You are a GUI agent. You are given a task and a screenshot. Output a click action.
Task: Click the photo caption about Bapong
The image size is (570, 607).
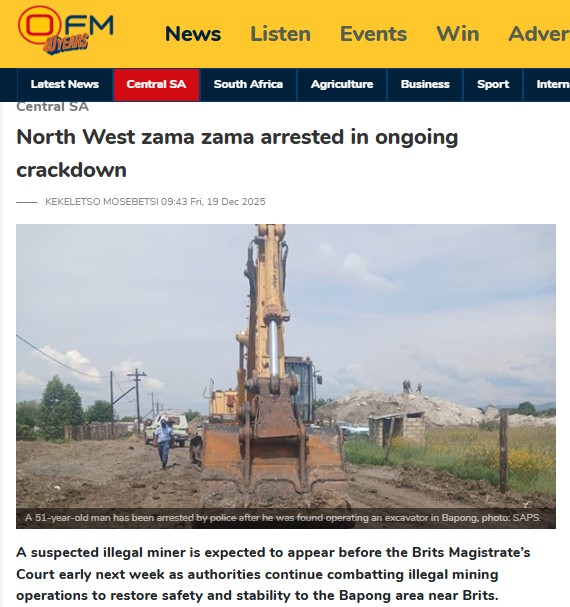point(283,518)
